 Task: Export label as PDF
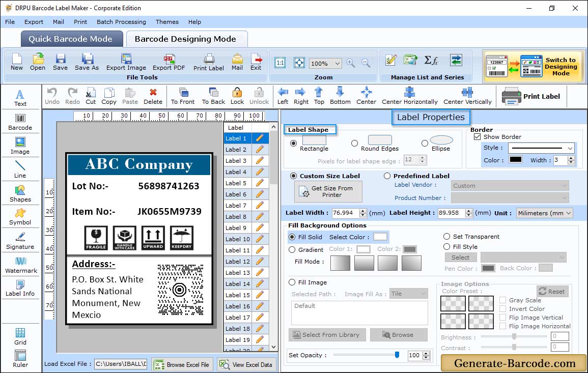tap(169, 62)
